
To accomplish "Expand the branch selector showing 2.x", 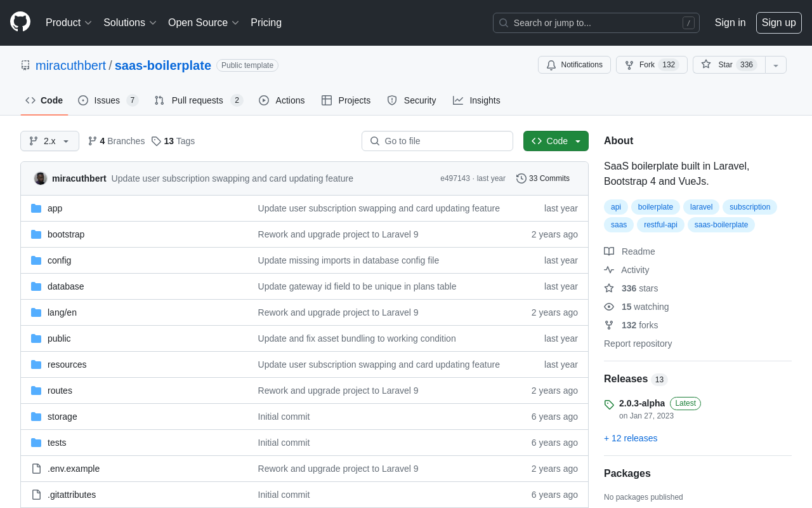I will 49,141.
